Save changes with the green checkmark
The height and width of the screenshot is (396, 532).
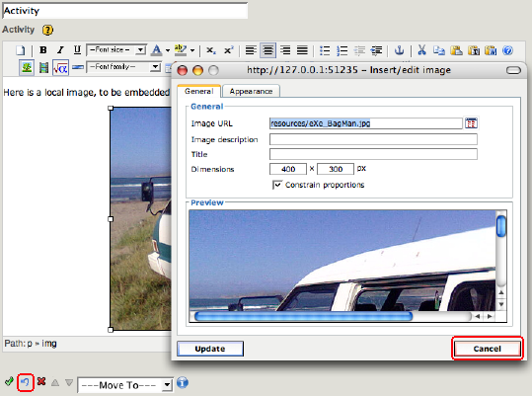9,382
